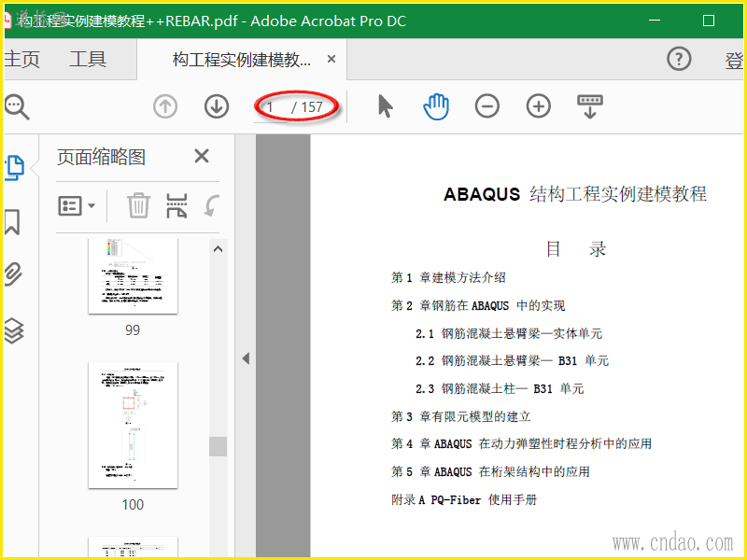Image resolution: width=747 pixels, height=560 pixels.
Task: Close the 页面缩略图 panel
Action: coord(202,156)
